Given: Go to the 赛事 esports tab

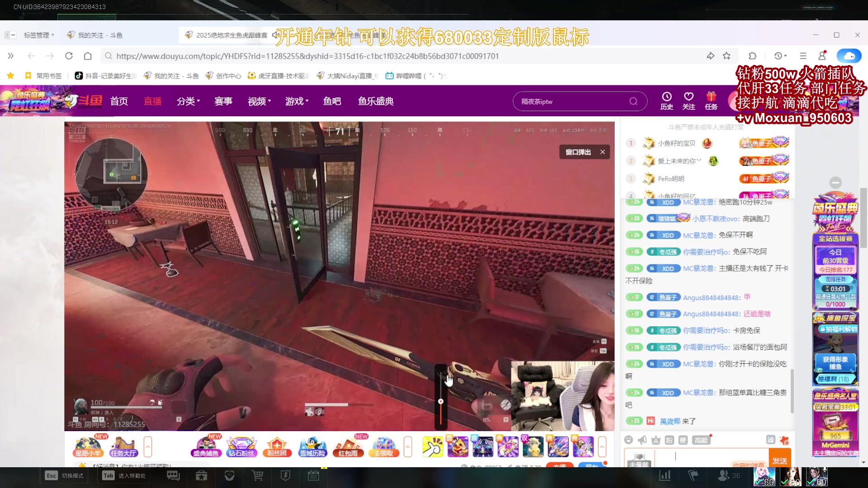Looking at the screenshot, I should coord(223,101).
